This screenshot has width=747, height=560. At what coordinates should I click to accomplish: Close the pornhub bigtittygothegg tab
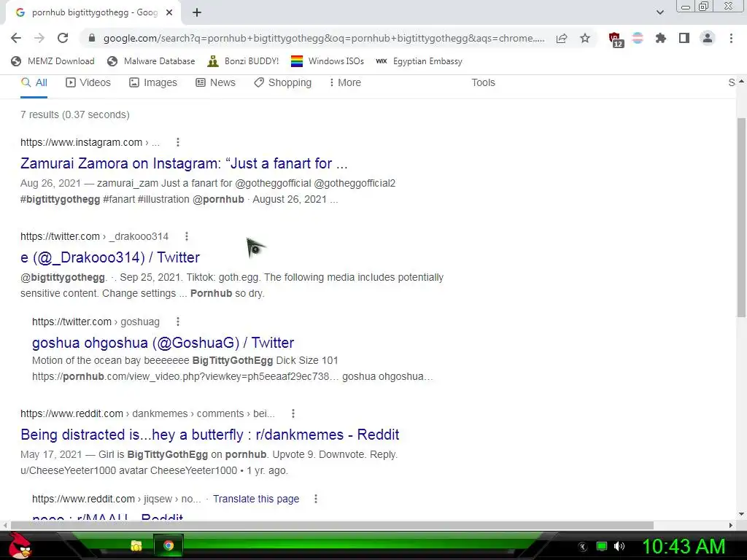point(169,12)
